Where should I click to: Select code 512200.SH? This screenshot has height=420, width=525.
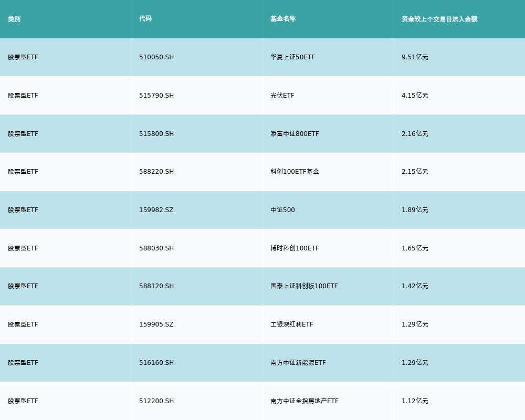156,401
